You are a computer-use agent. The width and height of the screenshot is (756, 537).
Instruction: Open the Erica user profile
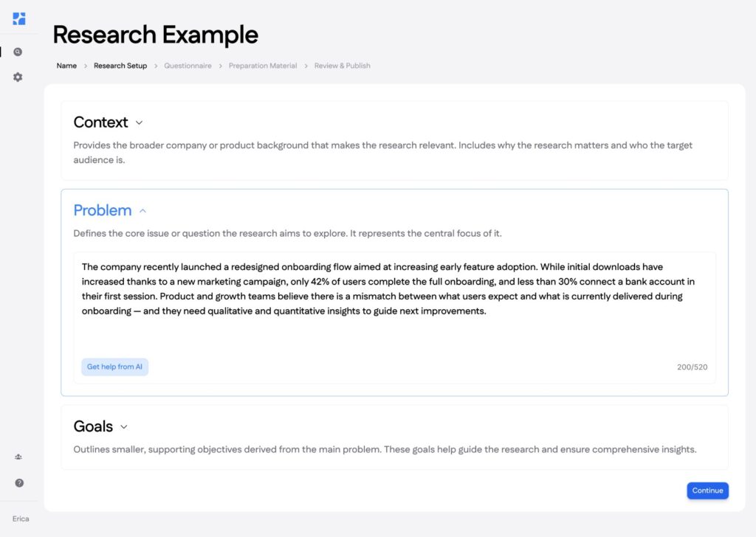click(21, 519)
